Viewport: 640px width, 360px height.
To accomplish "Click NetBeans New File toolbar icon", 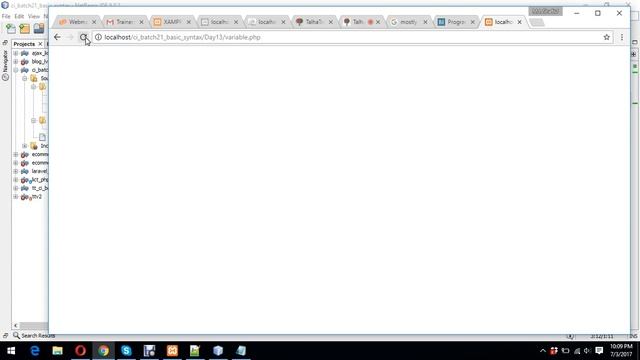I will 11,29.
